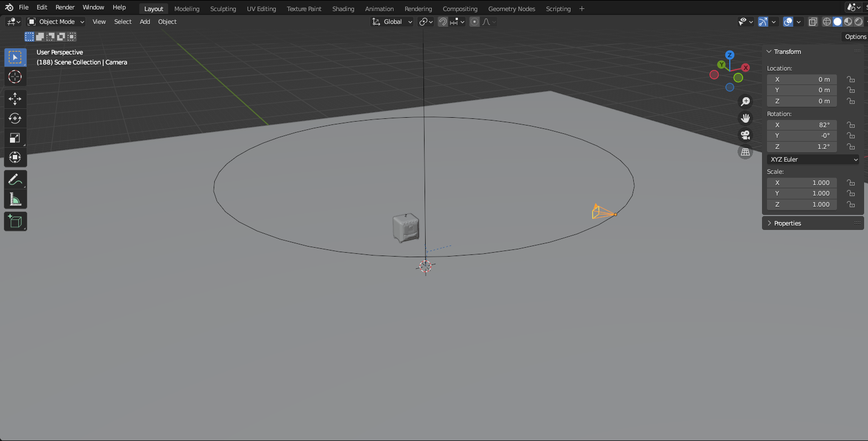Toggle X-ray display in header
Viewport: 868px width, 441px height.
pos(813,22)
